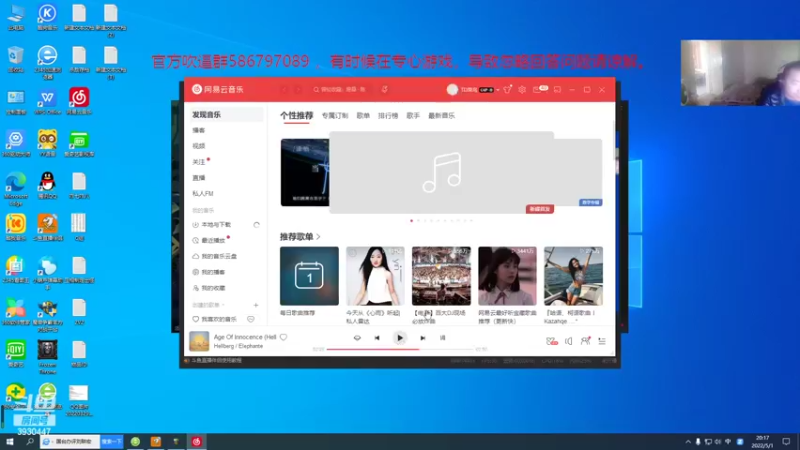Open the WPS Office desktop shortcut

pos(47,101)
